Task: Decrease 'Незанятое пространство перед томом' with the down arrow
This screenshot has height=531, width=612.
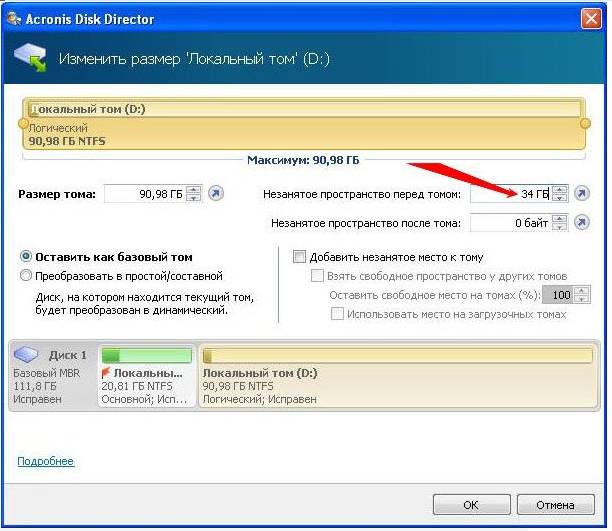Action: pos(559,199)
